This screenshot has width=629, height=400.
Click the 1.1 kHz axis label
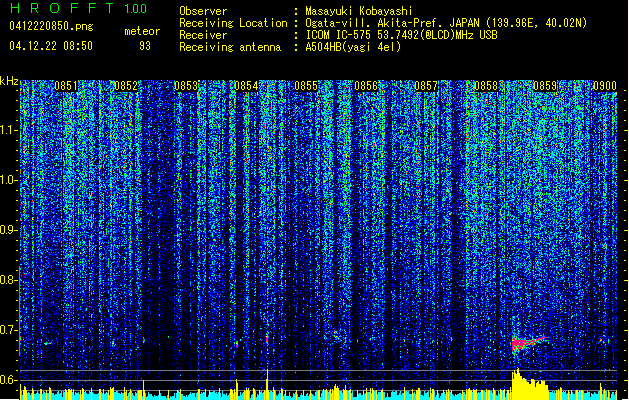[x=9, y=130]
